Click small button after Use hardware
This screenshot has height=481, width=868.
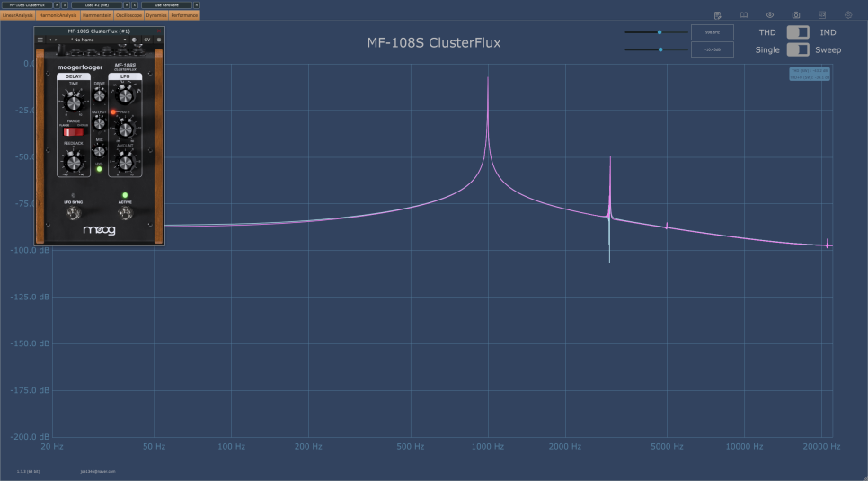[197, 5]
